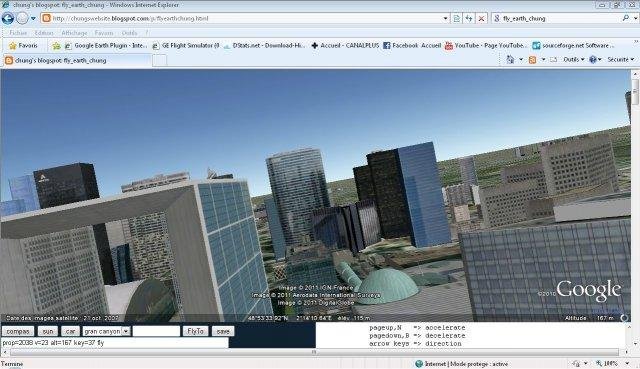Select the chung's blogspot fly_earth_chung tab
Screen dimensions: 640x369
(x=76, y=60)
